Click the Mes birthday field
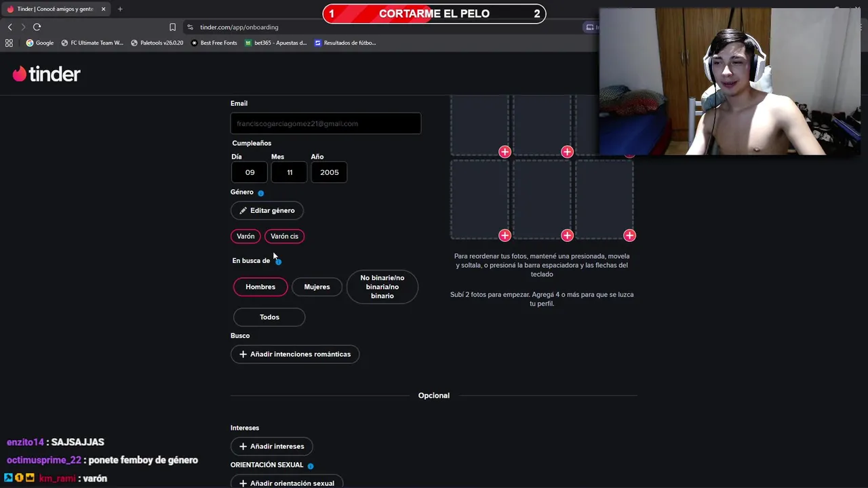The height and width of the screenshot is (488, 868). (x=290, y=172)
